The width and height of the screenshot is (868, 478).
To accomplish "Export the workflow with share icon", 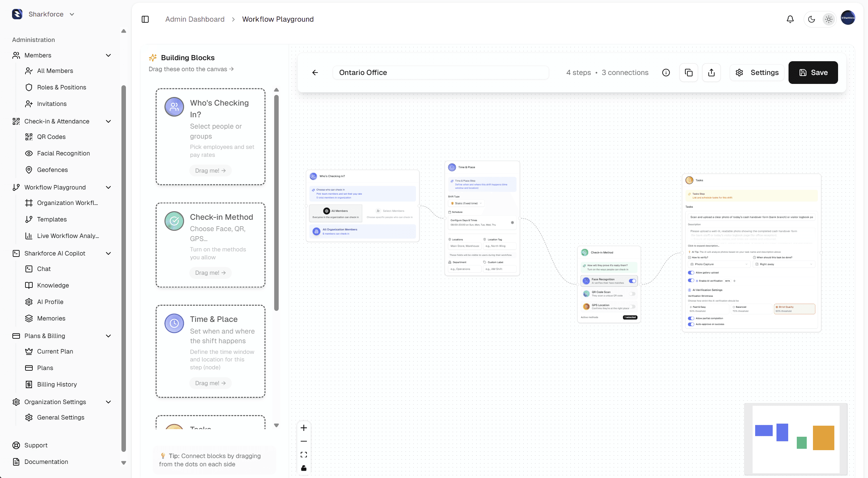I will [x=711, y=73].
